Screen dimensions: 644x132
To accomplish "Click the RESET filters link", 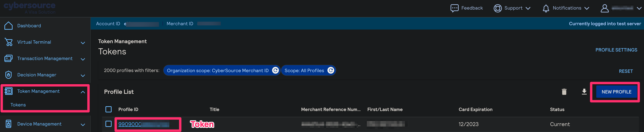I will [626, 71].
